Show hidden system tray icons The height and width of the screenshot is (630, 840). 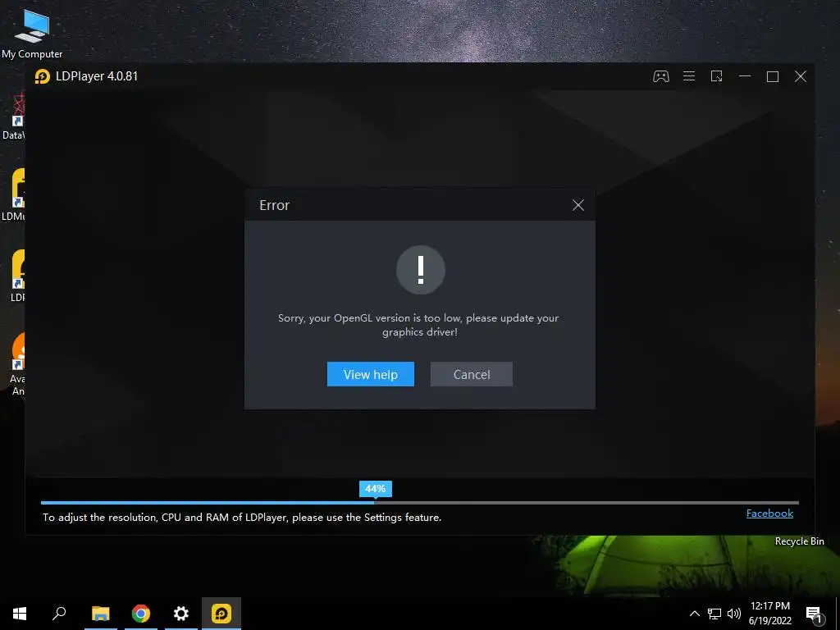(694, 614)
